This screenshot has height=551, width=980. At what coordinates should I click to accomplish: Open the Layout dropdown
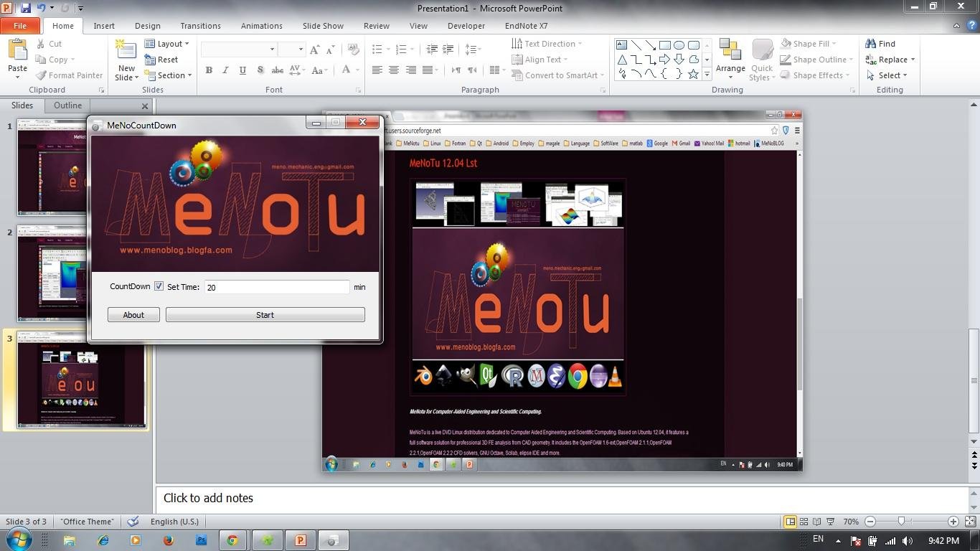(167, 44)
